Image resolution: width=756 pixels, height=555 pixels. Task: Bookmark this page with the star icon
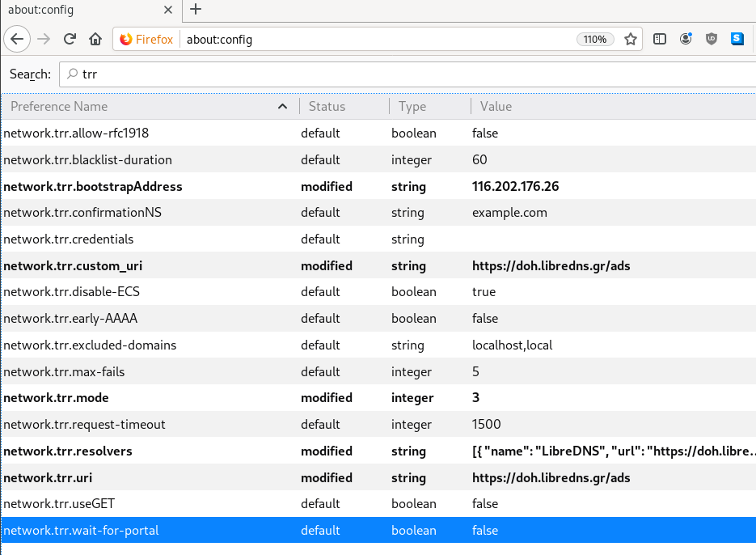point(631,39)
